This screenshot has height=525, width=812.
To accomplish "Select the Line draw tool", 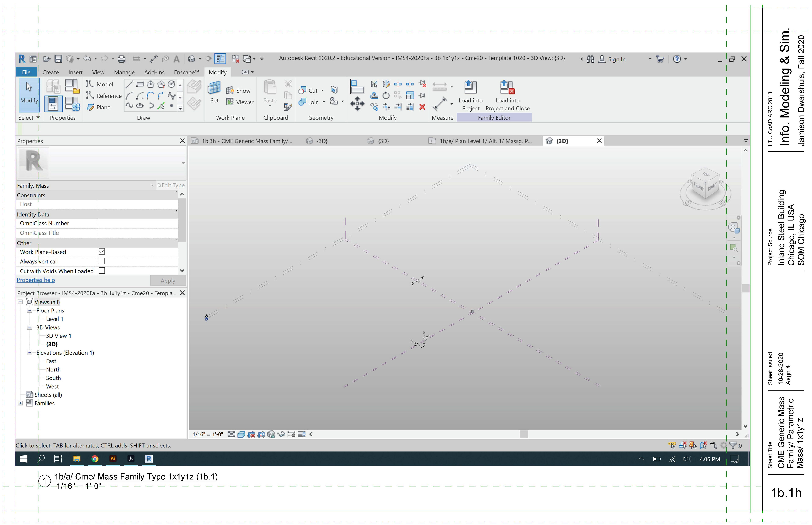I will pos(129,84).
